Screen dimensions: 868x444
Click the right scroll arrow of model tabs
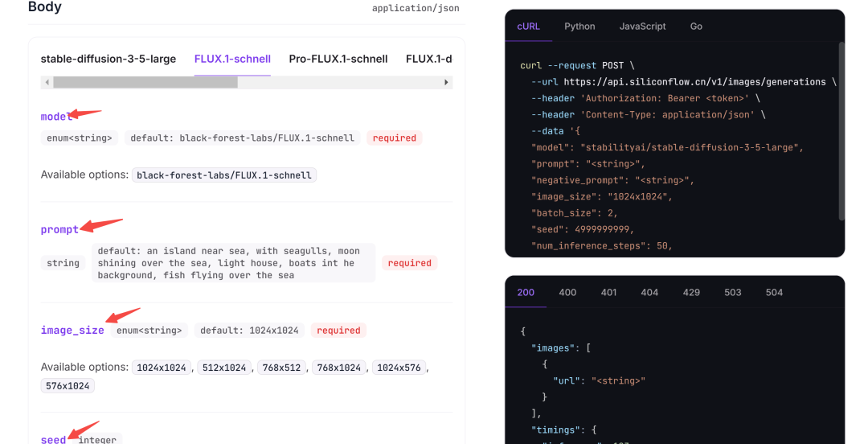446,83
